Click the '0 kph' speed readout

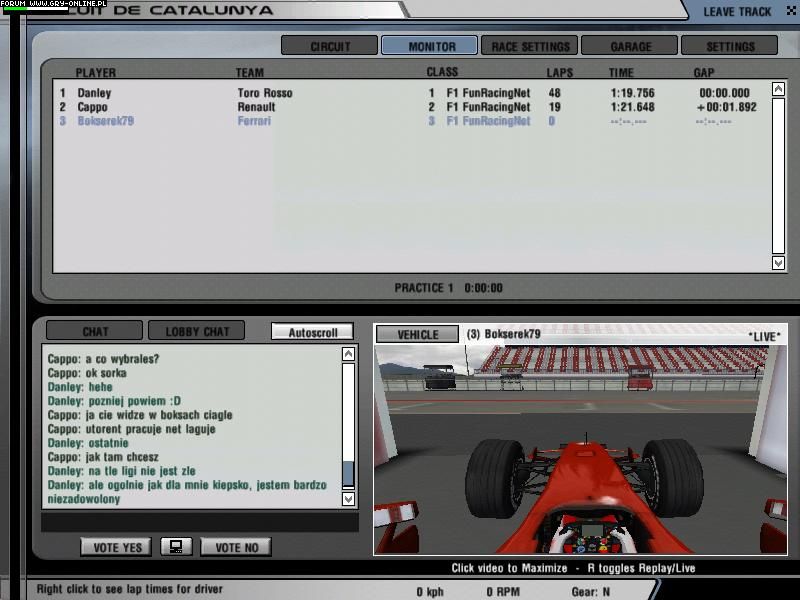pyautogui.click(x=430, y=592)
